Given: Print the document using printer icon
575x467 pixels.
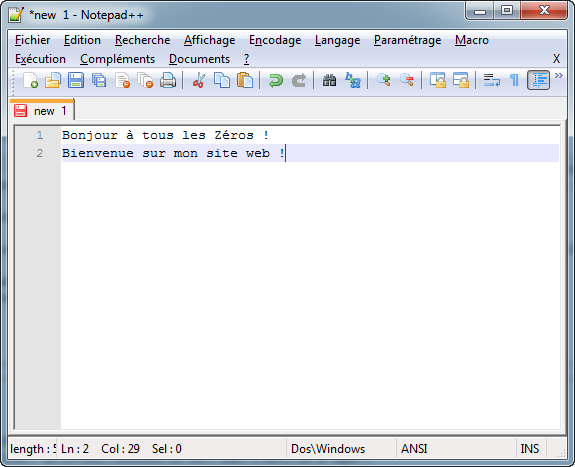Looking at the screenshot, I should tap(168, 80).
